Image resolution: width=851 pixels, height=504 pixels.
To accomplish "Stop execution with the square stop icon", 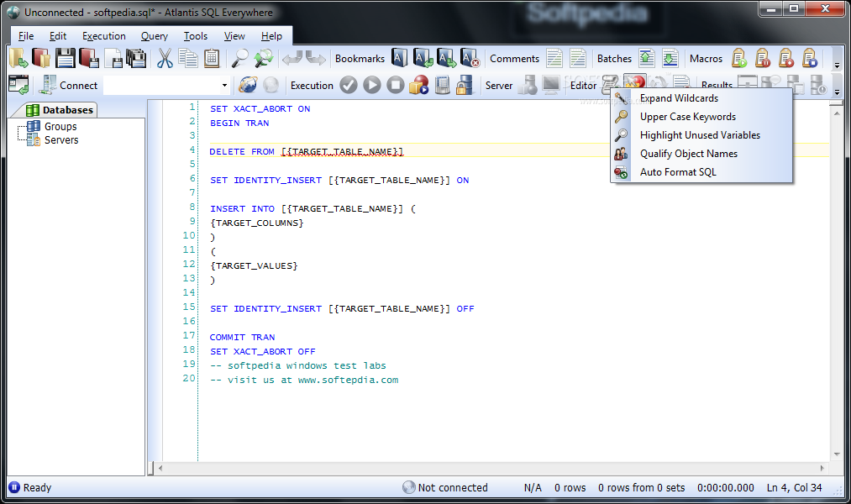I will coord(395,85).
